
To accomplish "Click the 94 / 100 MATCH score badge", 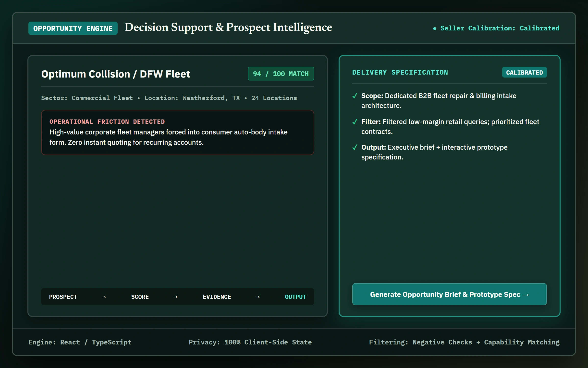I will (x=281, y=74).
